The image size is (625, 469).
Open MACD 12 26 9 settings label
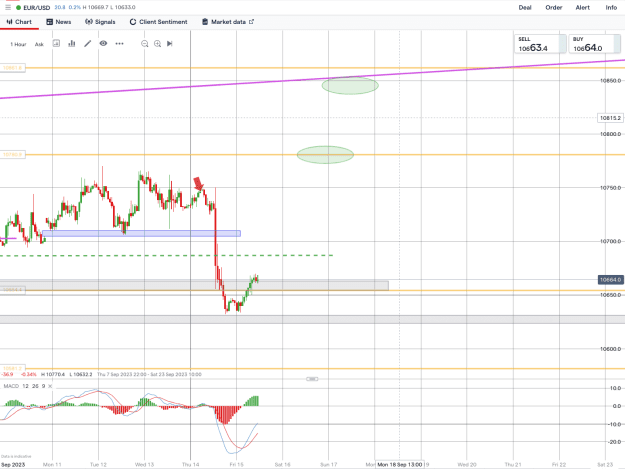coord(24,386)
